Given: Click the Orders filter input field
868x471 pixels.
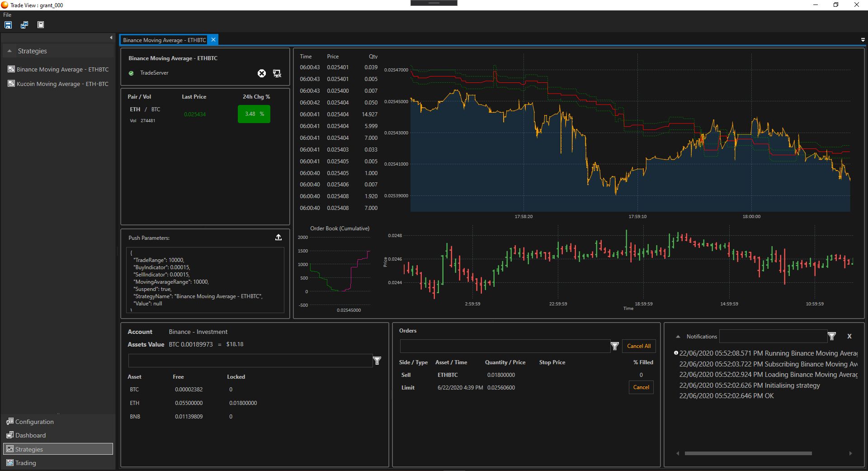Looking at the screenshot, I should coord(505,346).
